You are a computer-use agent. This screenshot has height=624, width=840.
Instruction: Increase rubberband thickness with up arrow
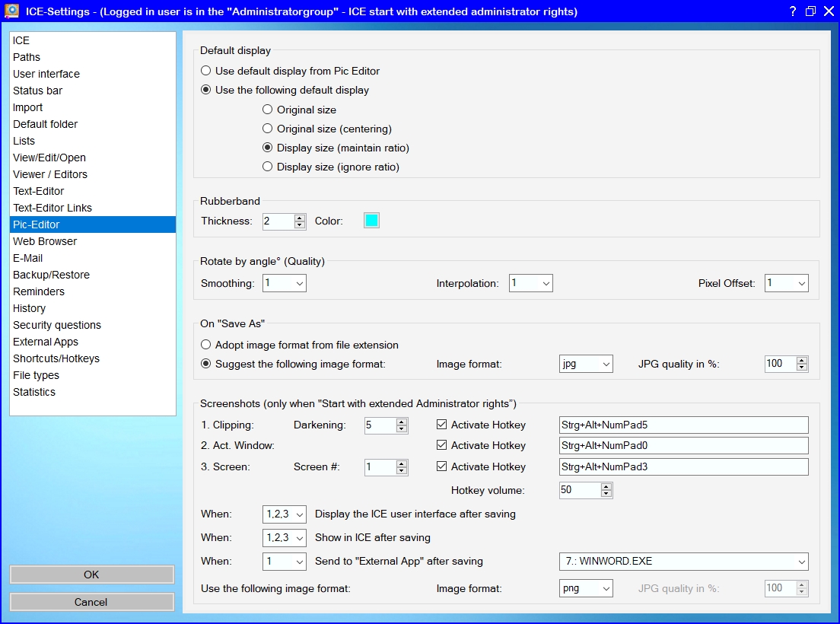[300, 218]
